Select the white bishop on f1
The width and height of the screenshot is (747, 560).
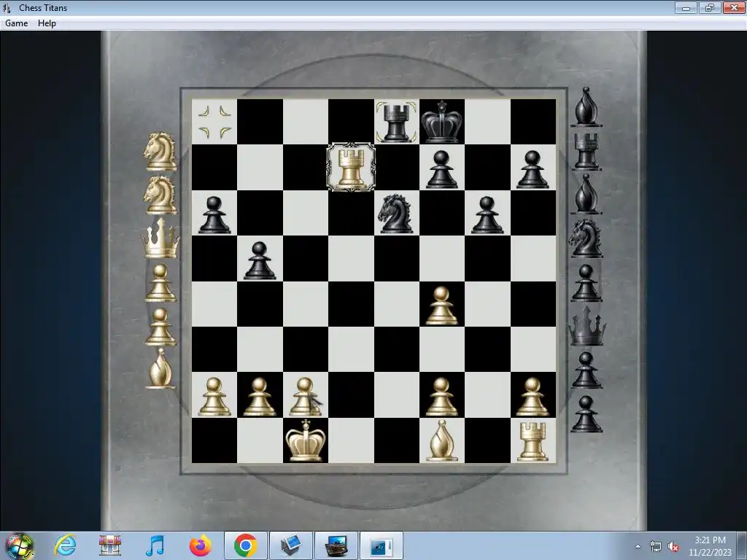click(x=441, y=440)
